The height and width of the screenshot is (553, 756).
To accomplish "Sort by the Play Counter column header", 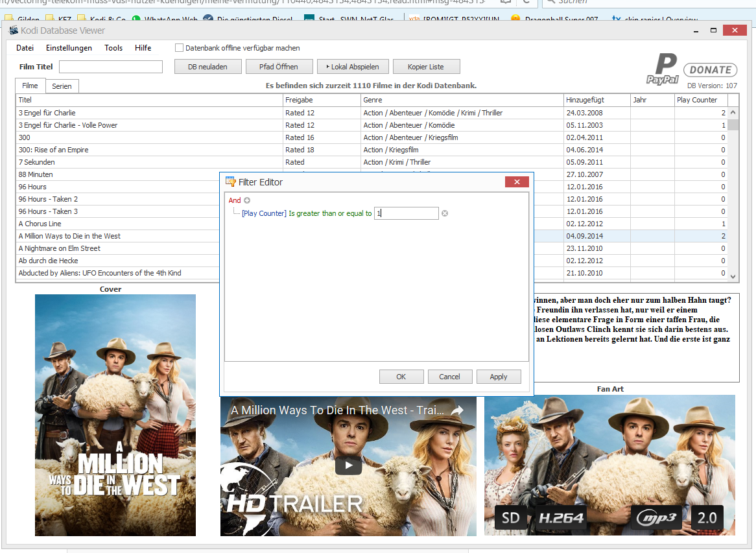I will pyautogui.click(x=700, y=100).
